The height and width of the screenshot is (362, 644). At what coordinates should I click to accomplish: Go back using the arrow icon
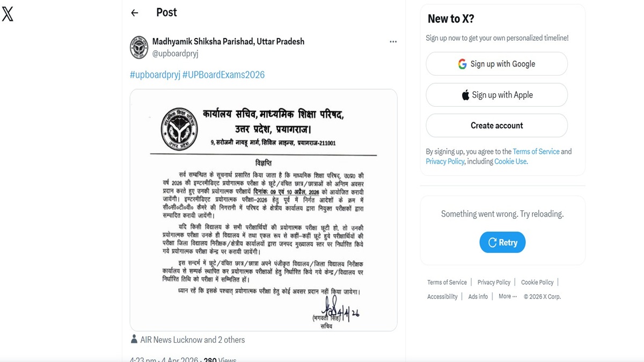135,13
